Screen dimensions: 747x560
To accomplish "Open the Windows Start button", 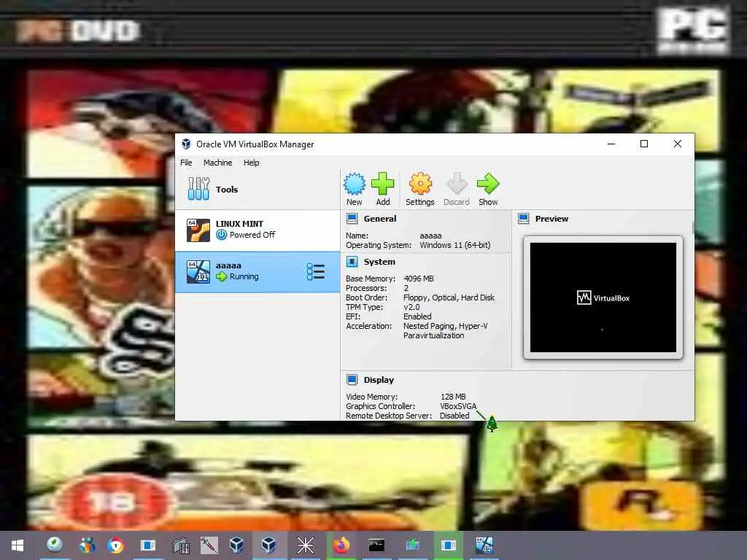I will point(18,545).
